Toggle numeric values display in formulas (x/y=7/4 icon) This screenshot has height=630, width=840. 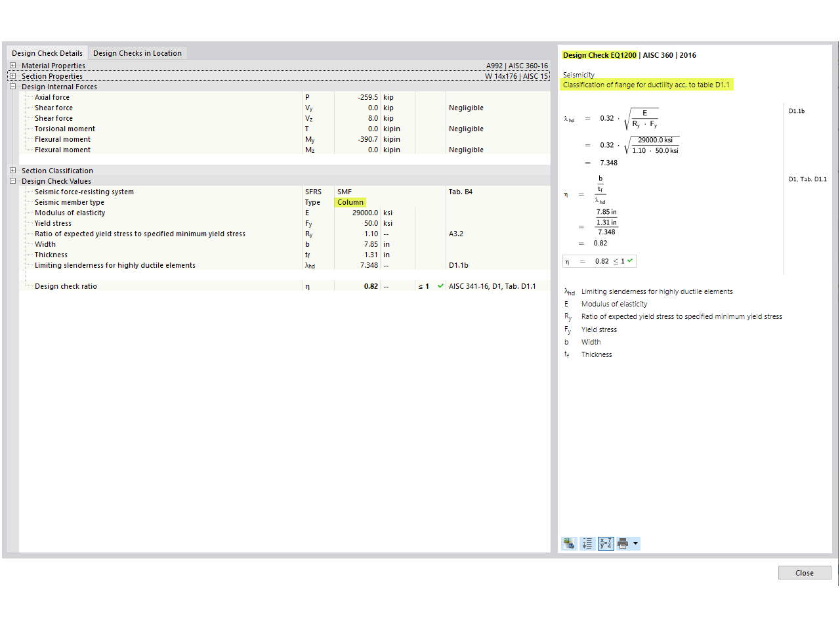pyautogui.click(x=605, y=543)
